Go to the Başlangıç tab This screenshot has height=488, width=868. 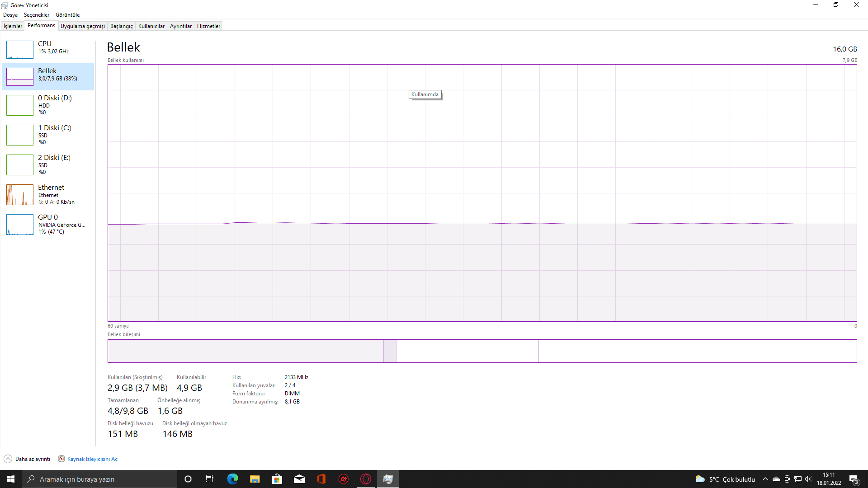click(121, 26)
